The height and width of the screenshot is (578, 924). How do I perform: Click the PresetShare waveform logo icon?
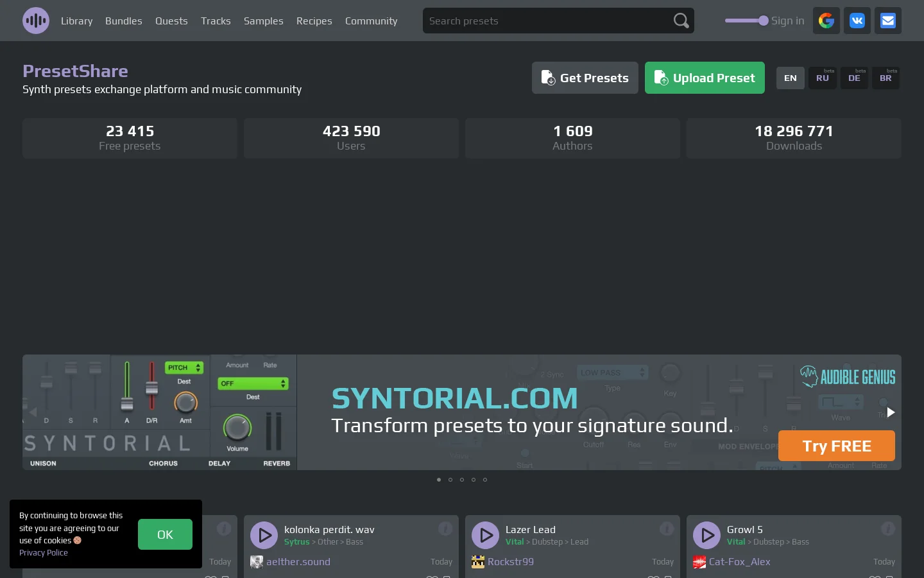36,21
